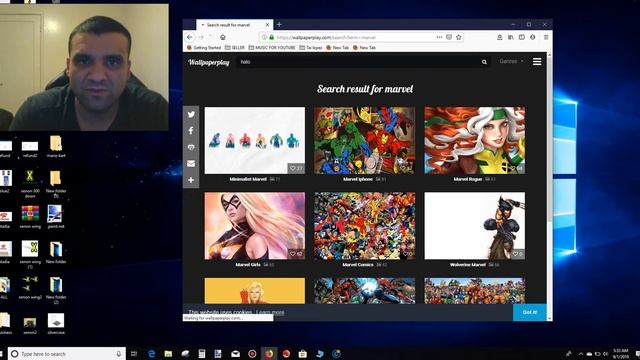Open the Getting Started bookmark
Screen dimensions: 640x360
204,48
